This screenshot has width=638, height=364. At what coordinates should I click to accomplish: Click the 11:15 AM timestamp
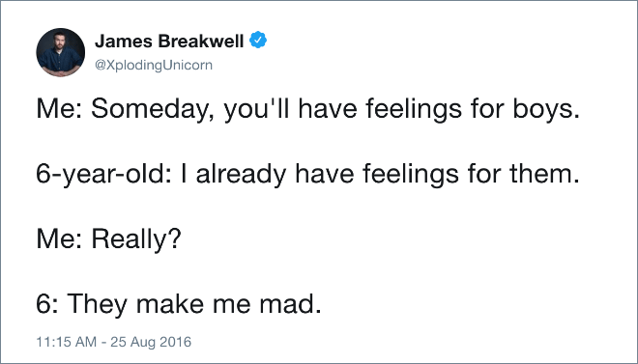click(67, 342)
